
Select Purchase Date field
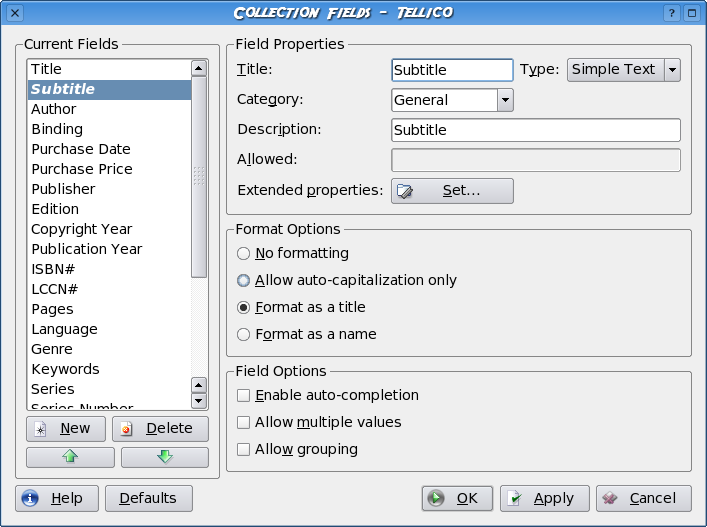110,149
